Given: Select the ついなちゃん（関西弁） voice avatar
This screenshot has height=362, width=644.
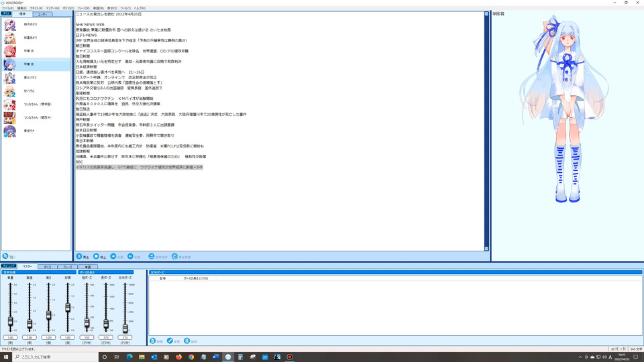Looking at the screenshot, I should (9, 117).
